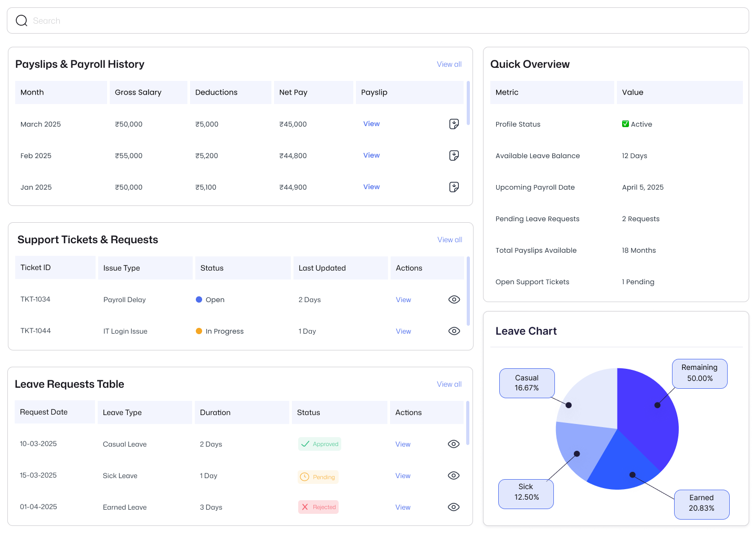The image size is (756, 538).
Task: Download the March 2025 payslip
Action: 454,124
